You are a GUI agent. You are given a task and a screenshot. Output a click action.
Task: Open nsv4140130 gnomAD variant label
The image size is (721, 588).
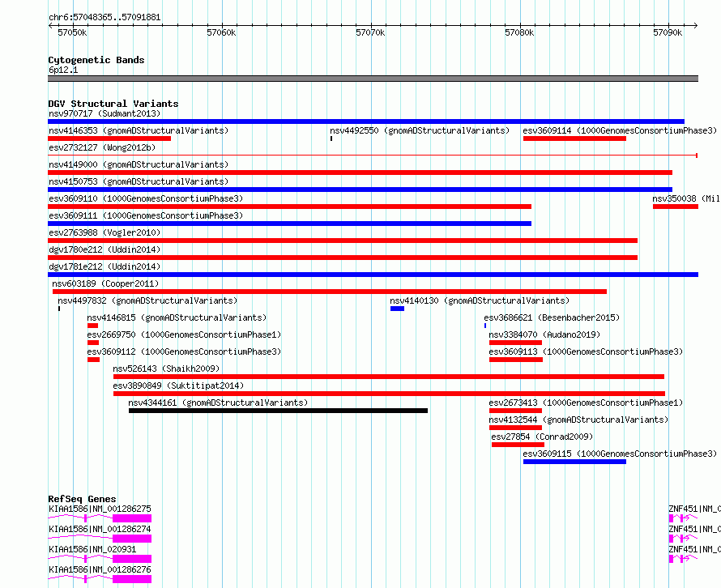[x=480, y=300]
